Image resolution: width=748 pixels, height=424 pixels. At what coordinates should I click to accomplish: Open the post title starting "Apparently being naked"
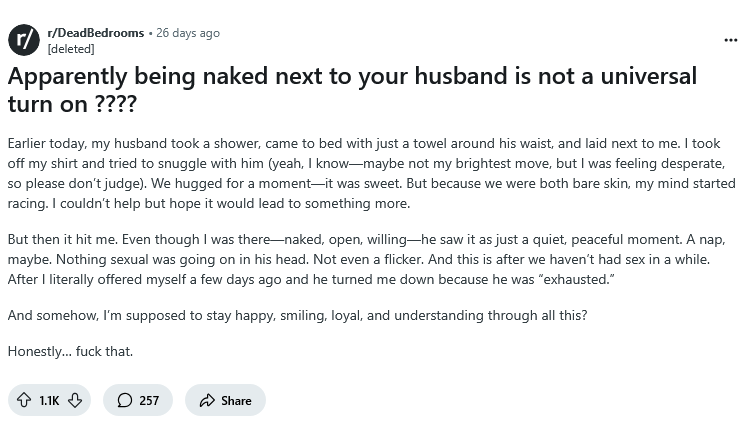tap(352, 90)
